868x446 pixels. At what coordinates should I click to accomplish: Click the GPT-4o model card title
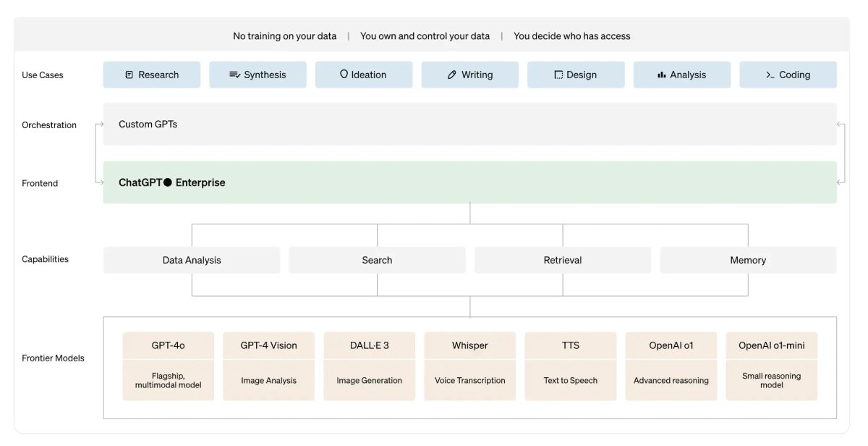[x=169, y=345]
